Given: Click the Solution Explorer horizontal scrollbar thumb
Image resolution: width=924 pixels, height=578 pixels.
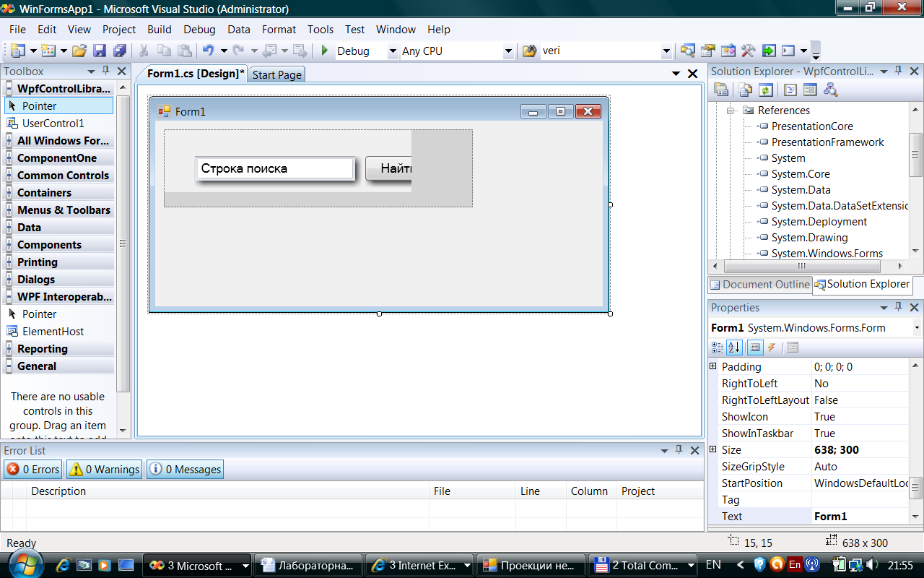Looking at the screenshot, I should click(x=801, y=266).
